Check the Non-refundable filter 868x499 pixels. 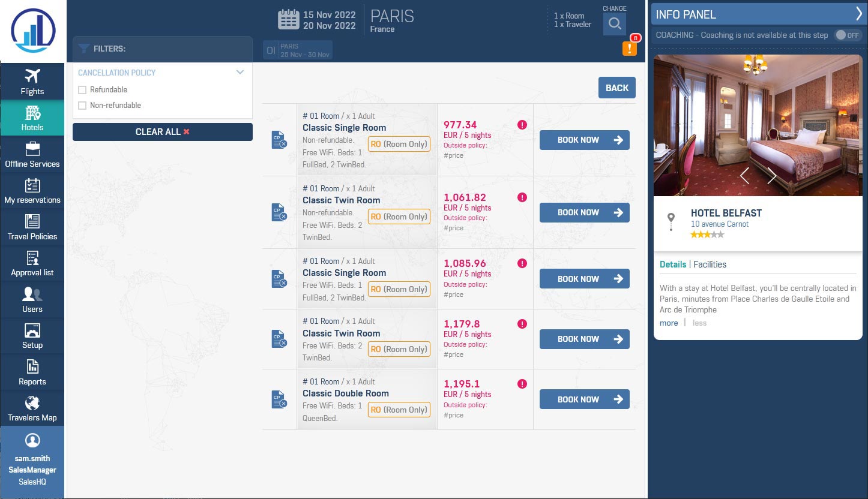[83, 106]
